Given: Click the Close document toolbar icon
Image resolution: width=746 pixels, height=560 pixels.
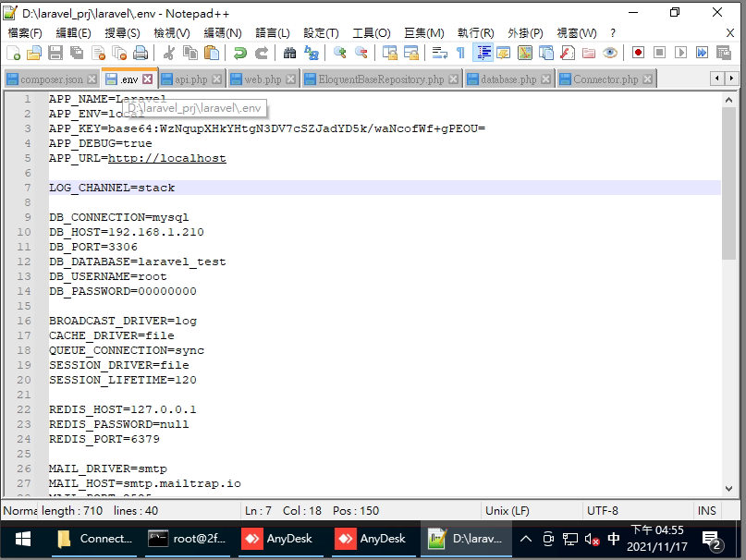Looking at the screenshot, I should click(98, 53).
